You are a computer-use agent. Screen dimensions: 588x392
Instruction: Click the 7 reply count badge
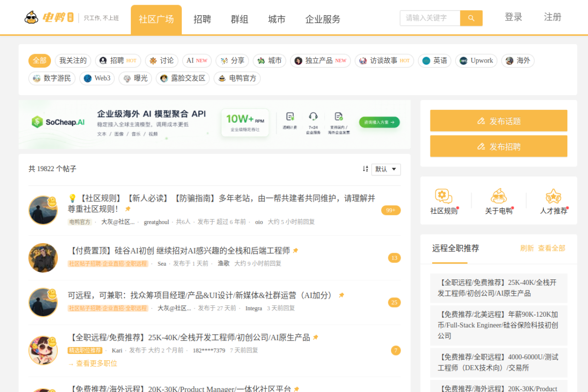coord(396,351)
